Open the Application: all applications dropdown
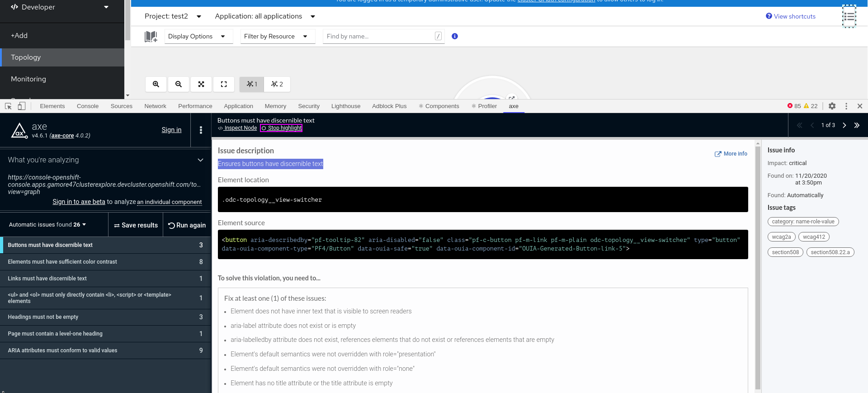 265,16
